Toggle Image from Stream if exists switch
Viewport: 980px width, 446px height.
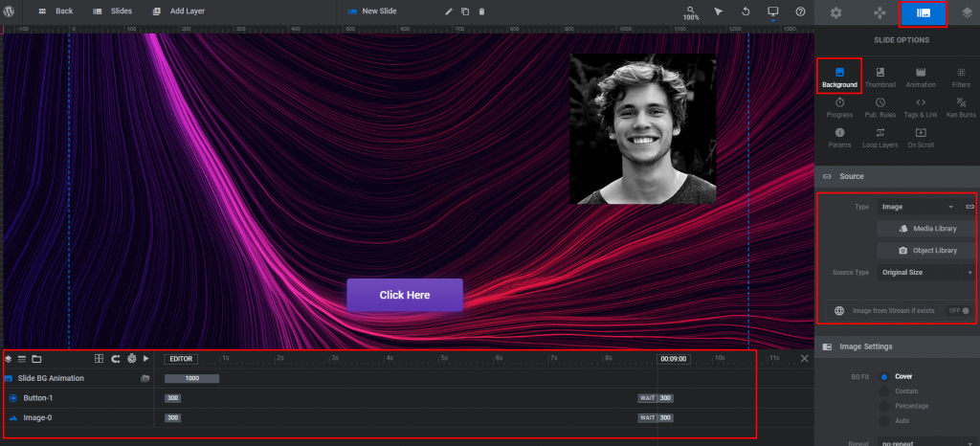(x=960, y=310)
